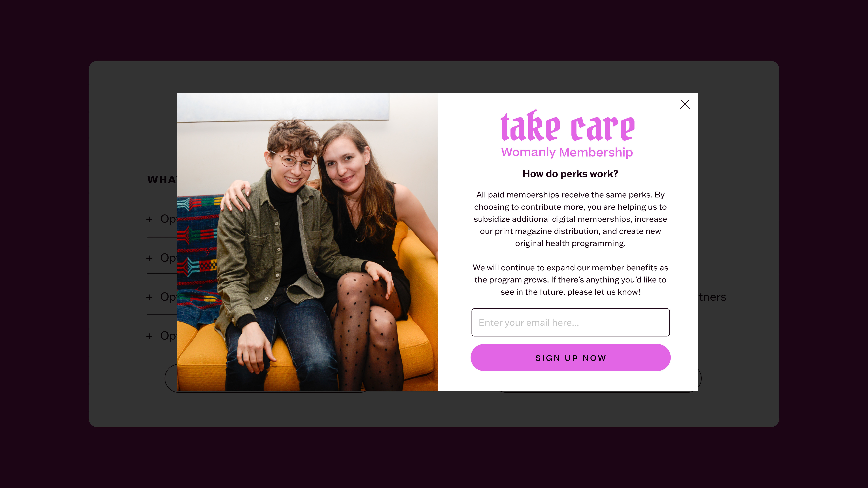Expand the second plus icon in the background list
The width and height of the screenshot is (868, 488).
click(x=149, y=258)
